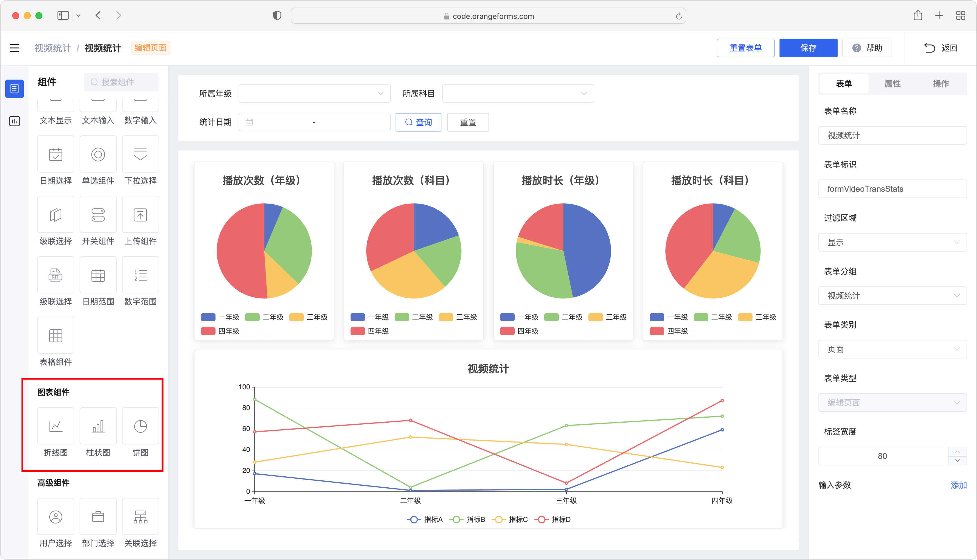Pick the 部门选择 department select icon
Viewport: 977px width, 560px height.
tap(98, 516)
